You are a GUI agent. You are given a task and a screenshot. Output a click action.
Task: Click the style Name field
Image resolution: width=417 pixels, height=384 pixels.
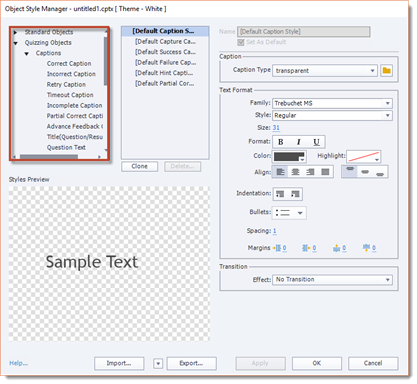coord(303,32)
